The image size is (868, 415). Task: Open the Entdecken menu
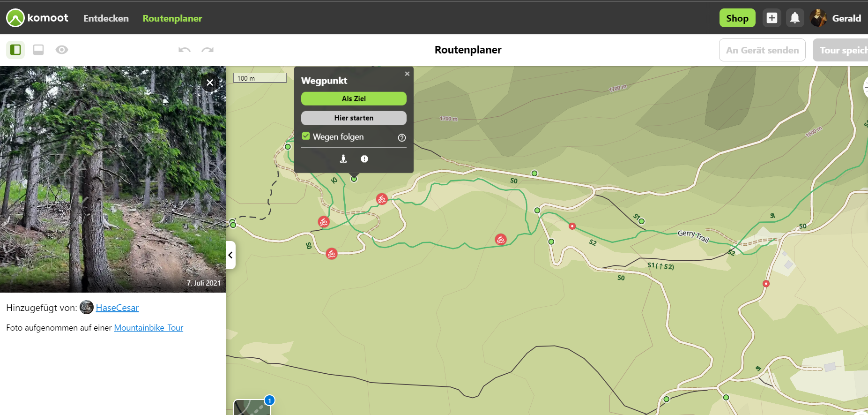(x=106, y=18)
